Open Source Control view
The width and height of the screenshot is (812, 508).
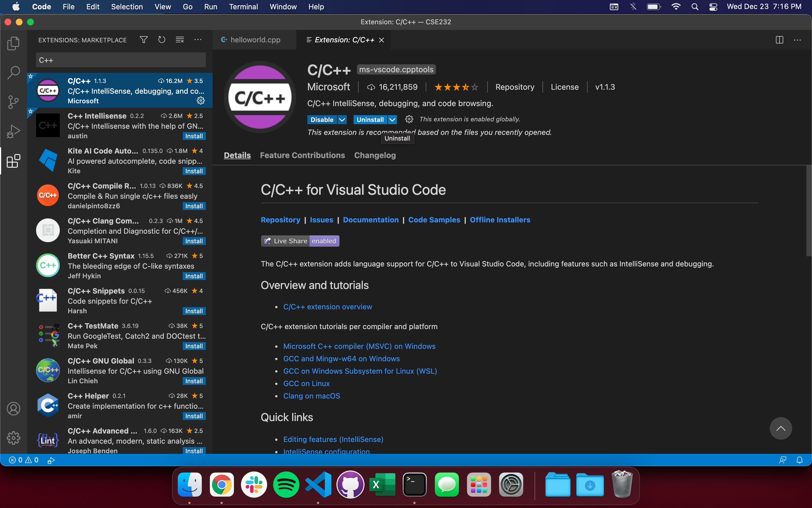click(14, 102)
